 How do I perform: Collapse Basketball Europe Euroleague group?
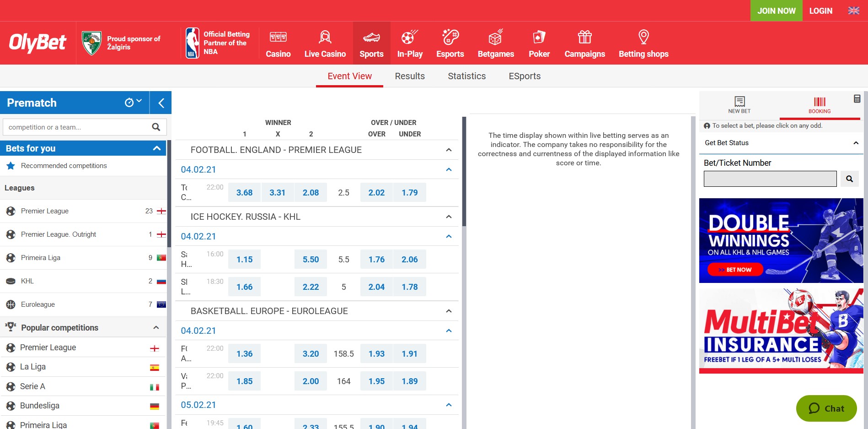coord(449,311)
